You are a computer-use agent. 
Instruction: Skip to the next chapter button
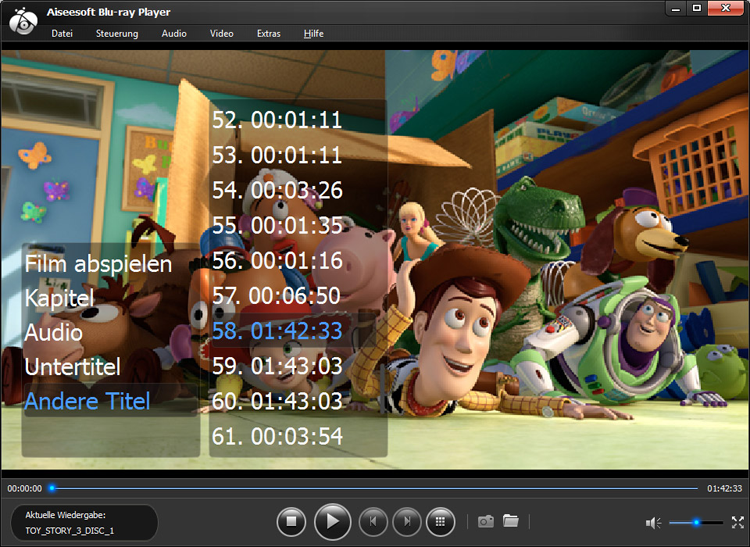coord(406,521)
